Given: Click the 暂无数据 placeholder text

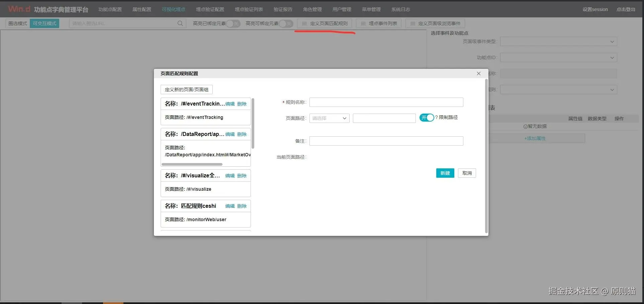Looking at the screenshot, I should point(535,126).
